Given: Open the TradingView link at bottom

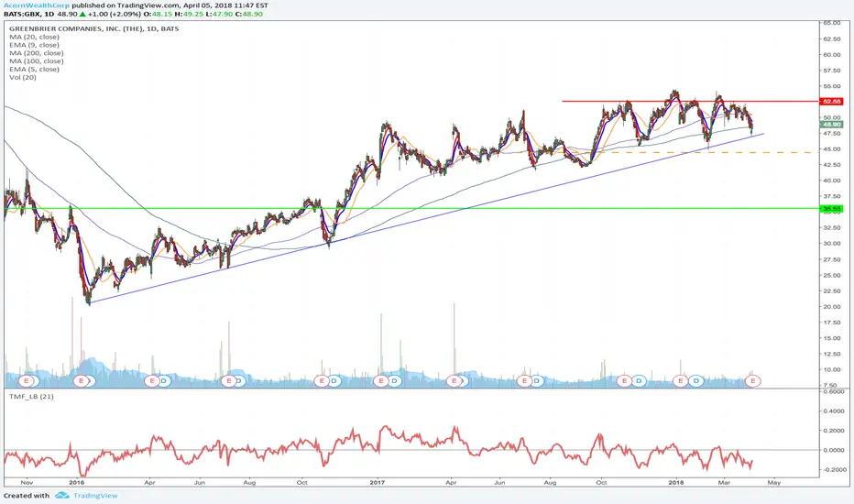Looking at the screenshot, I should click(x=95, y=495).
